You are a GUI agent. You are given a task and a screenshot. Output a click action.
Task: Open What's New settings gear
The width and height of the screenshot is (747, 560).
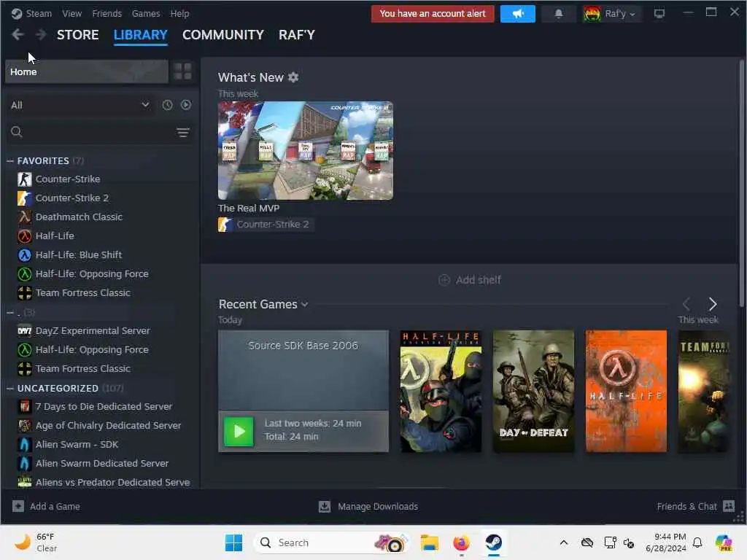[293, 77]
